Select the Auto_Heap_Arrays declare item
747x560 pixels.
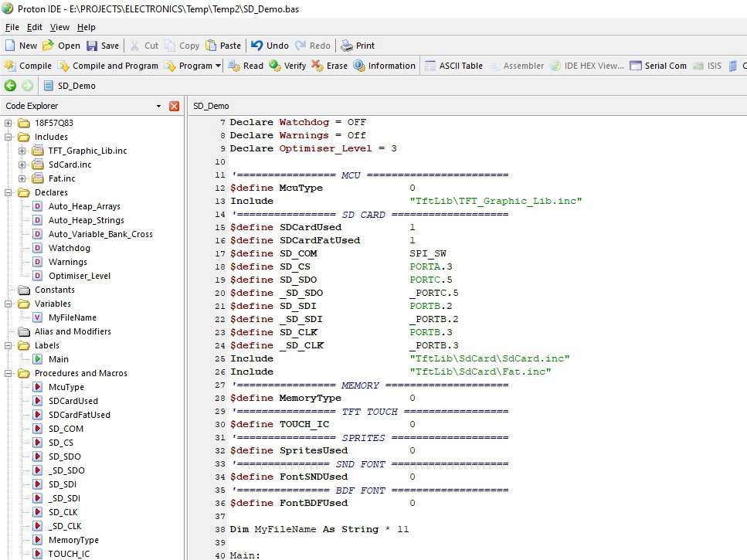84,206
